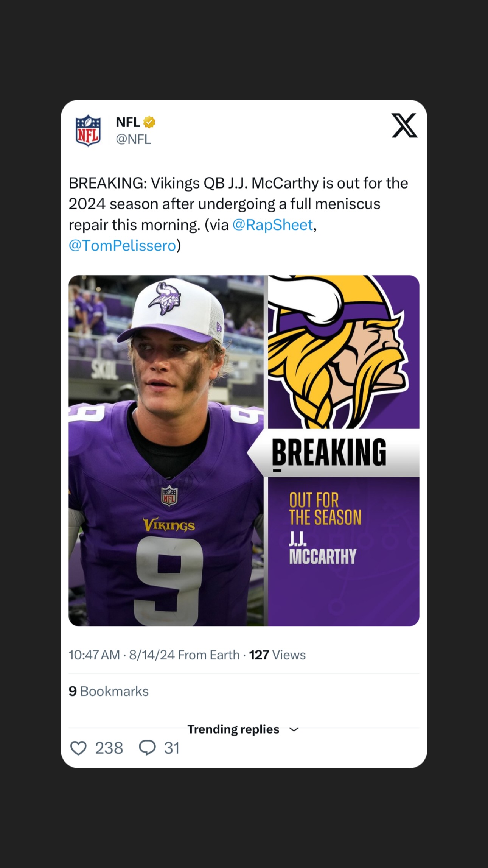
Task: Click the gold verified badge
Action: (149, 122)
